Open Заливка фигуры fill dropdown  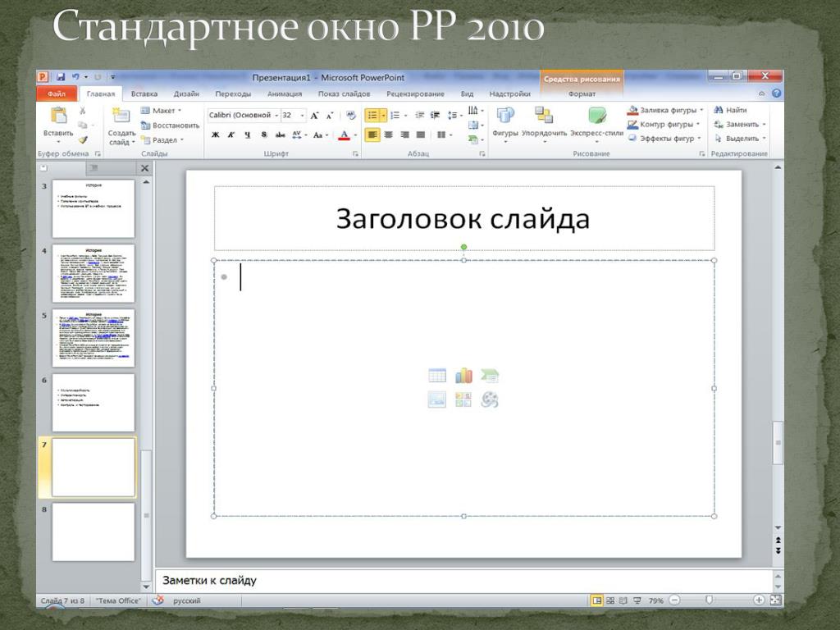[x=701, y=110]
